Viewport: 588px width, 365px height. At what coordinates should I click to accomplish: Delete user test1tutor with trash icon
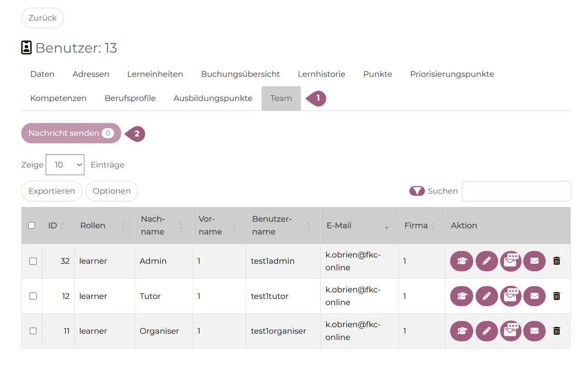[x=557, y=296]
